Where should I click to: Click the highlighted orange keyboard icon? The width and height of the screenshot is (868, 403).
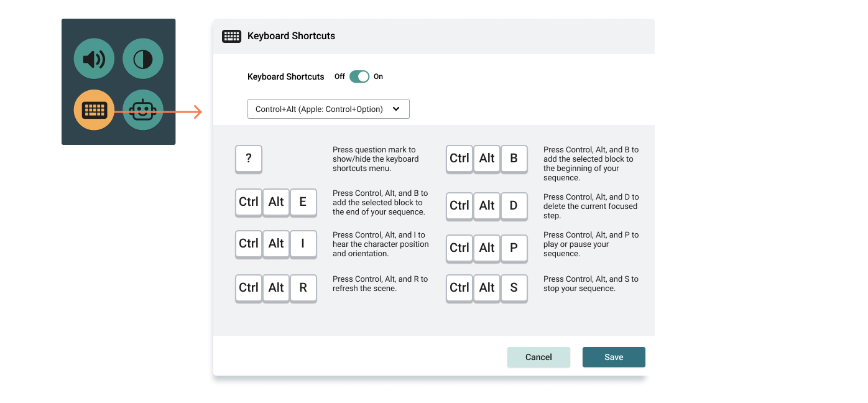click(x=93, y=109)
